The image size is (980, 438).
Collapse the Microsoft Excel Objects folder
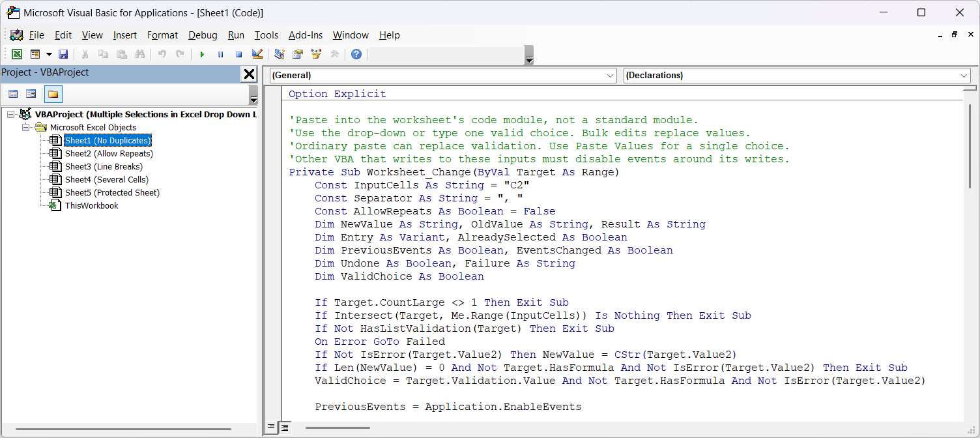[26, 127]
